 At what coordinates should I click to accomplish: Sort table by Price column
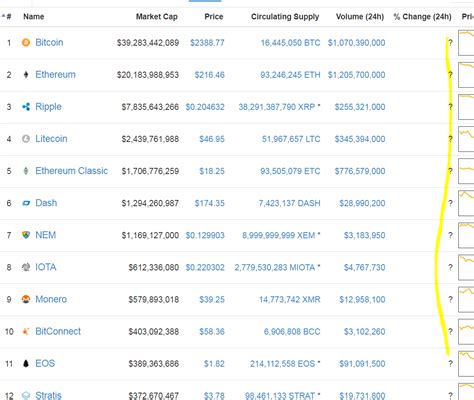tap(214, 16)
